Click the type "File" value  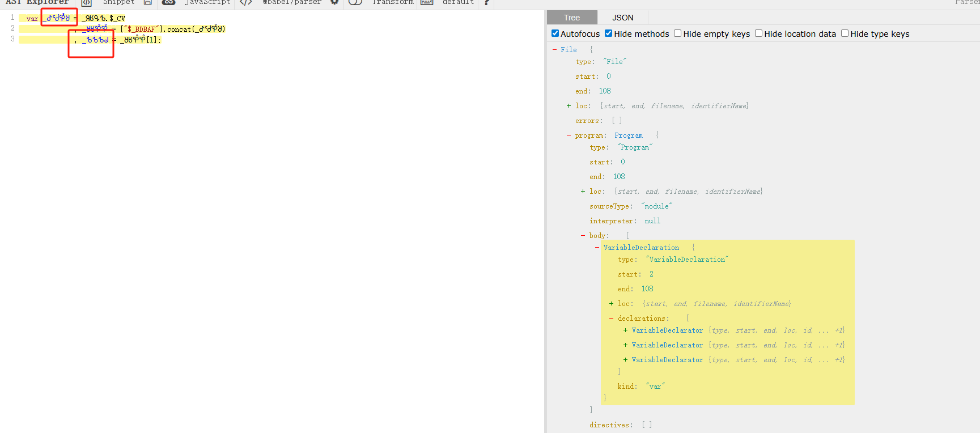(x=615, y=62)
